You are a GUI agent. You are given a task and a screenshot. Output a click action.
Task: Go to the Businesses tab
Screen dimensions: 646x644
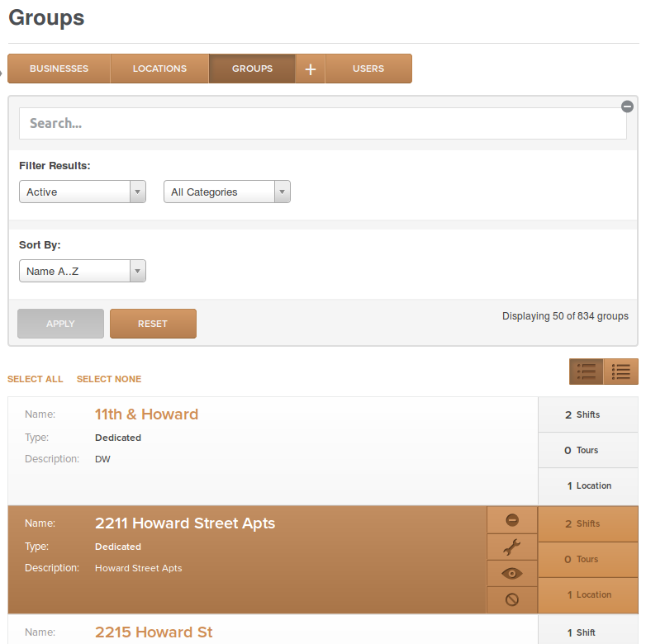(59, 69)
